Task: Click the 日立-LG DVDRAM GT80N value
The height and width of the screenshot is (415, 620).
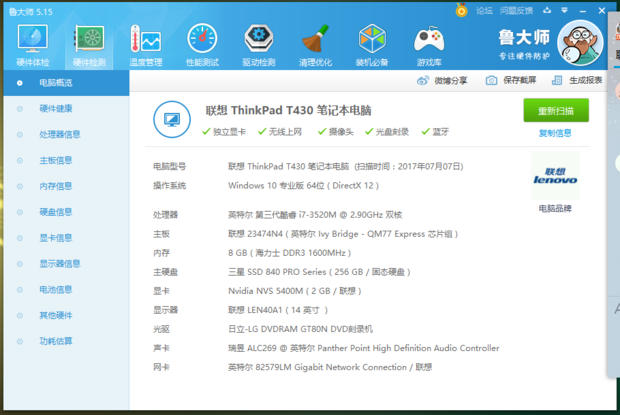Action: pyautogui.click(x=301, y=329)
